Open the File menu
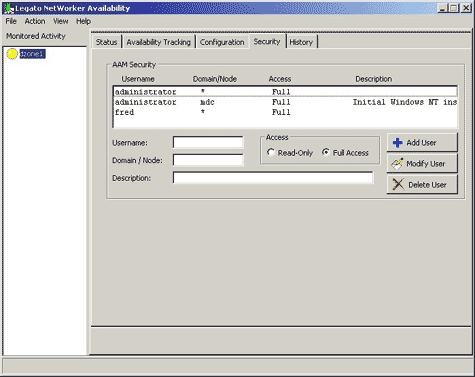The width and height of the screenshot is (475, 377). (x=11, y=21)
